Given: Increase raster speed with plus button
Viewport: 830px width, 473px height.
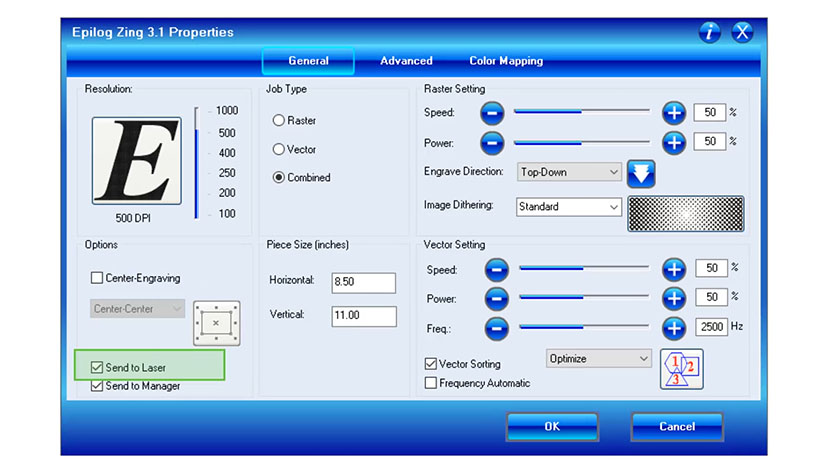Looking at the screenshot, I should pyautogui.click(x=674, y=113).
